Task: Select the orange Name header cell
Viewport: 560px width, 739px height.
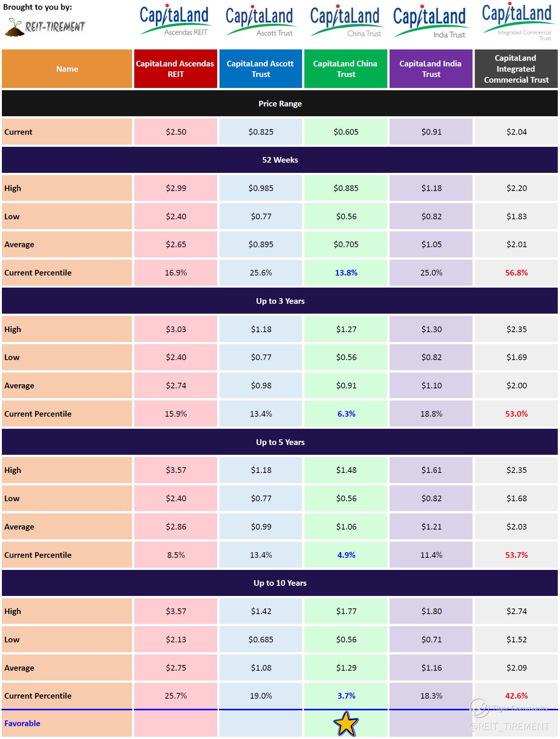Action: click(67, 69)
